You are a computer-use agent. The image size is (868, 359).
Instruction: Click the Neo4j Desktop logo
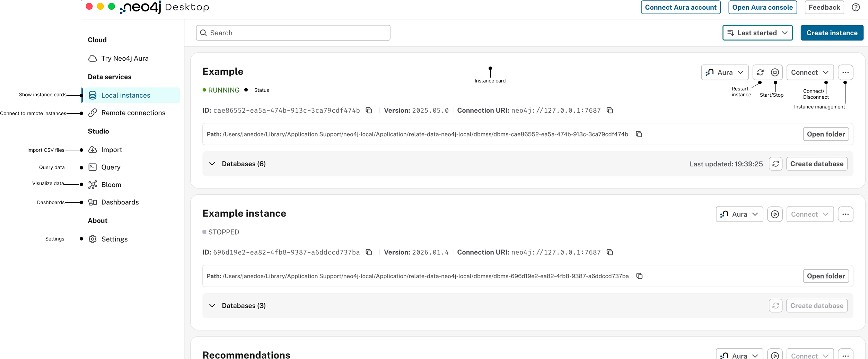click(164, 7)
